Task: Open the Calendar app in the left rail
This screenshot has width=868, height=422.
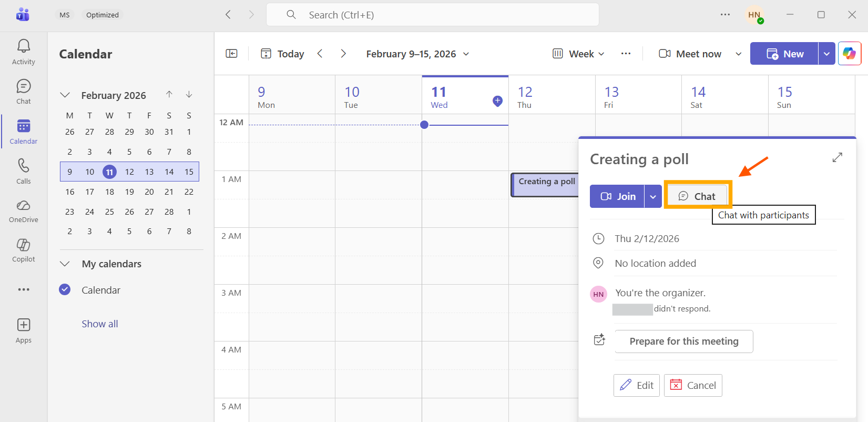Action: tap(23, 132)
